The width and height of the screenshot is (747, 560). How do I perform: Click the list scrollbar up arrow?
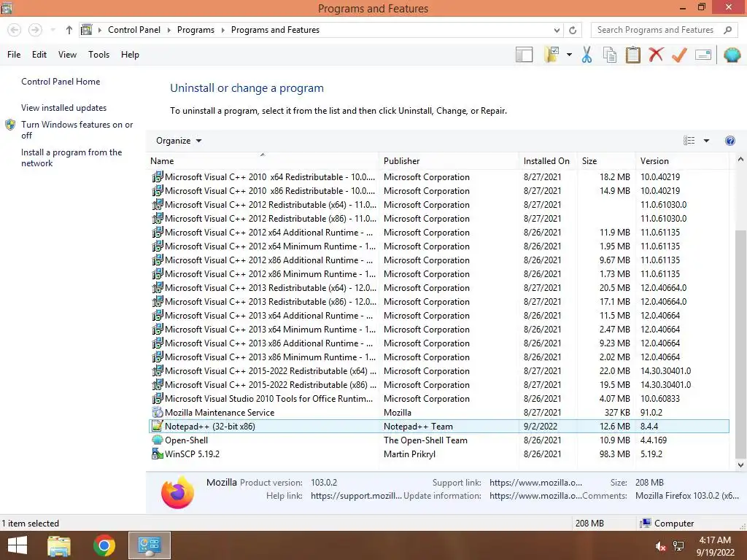pos(740,160)
